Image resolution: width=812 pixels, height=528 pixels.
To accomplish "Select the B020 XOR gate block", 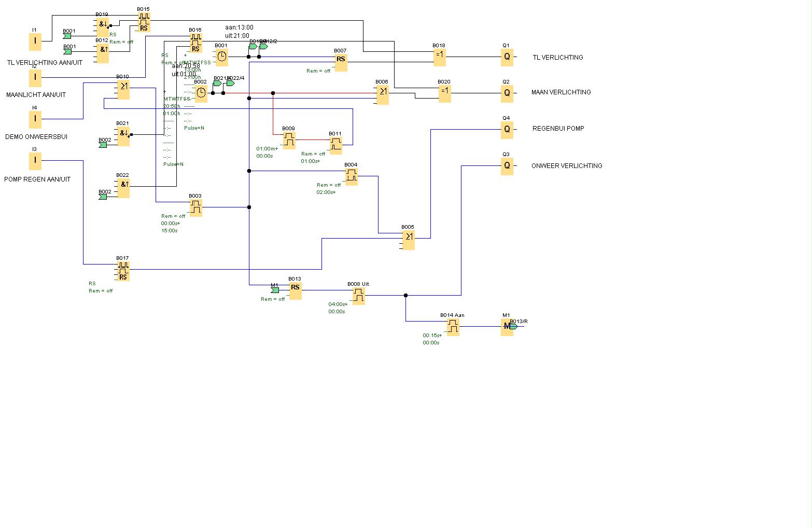I will coord(444,93).
